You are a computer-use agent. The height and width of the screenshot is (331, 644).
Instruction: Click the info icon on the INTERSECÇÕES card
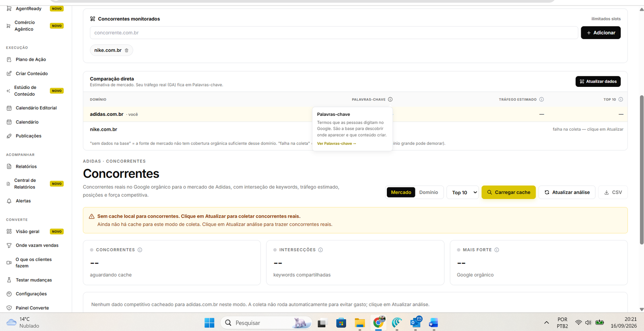(x=320, y=250)
